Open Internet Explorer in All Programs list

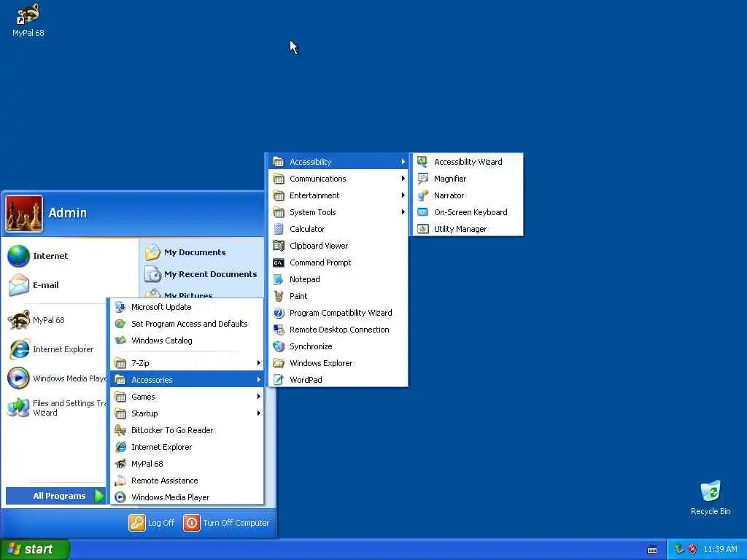click(187, 447)
